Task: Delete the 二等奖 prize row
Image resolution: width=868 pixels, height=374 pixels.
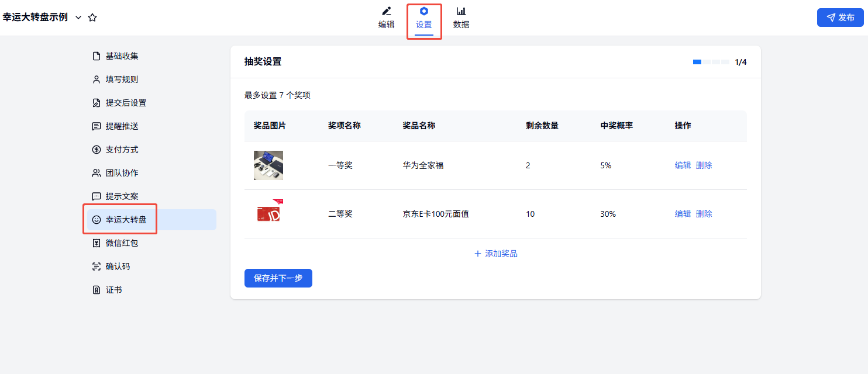Action: coord(704,214)
